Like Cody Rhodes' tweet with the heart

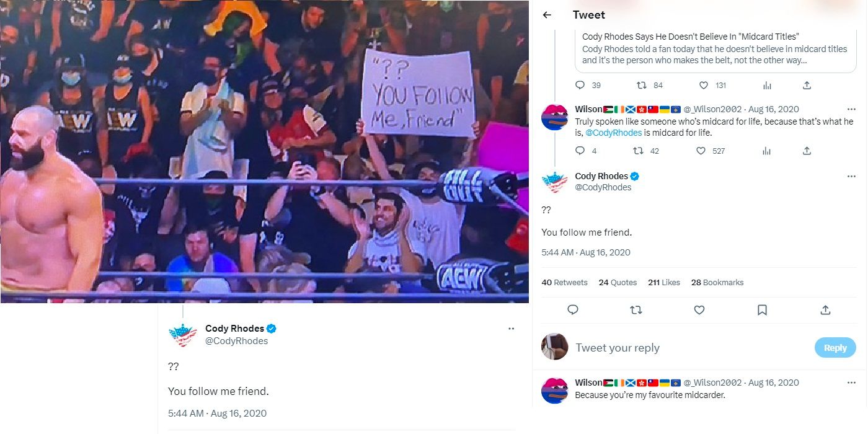pyautogui.click(x=699, y=310)
